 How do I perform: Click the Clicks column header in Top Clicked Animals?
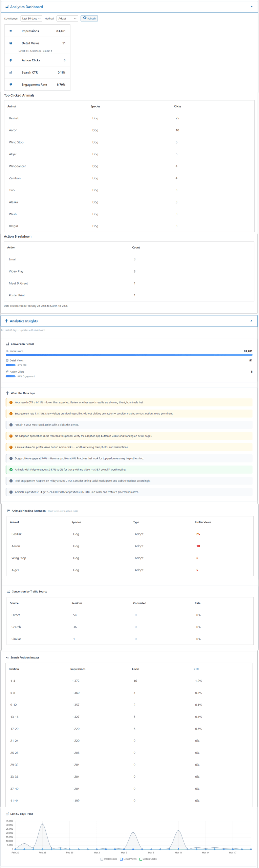[x=177, y=106]
